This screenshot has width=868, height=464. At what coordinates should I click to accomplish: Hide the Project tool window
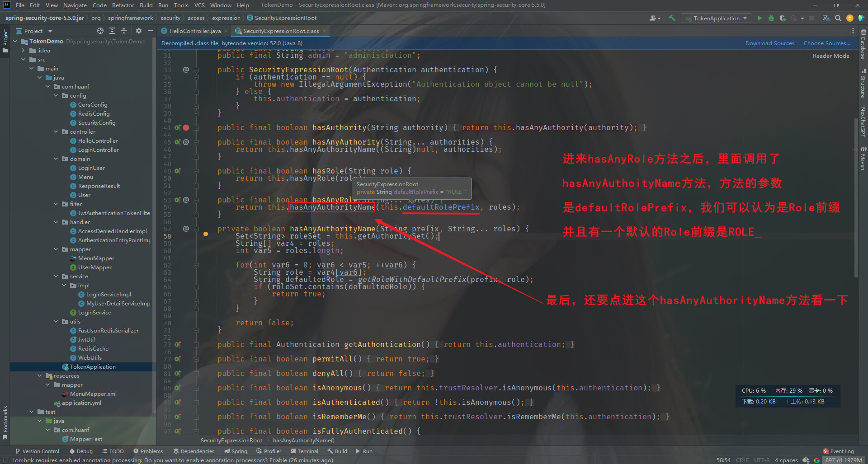click(151, 31)
